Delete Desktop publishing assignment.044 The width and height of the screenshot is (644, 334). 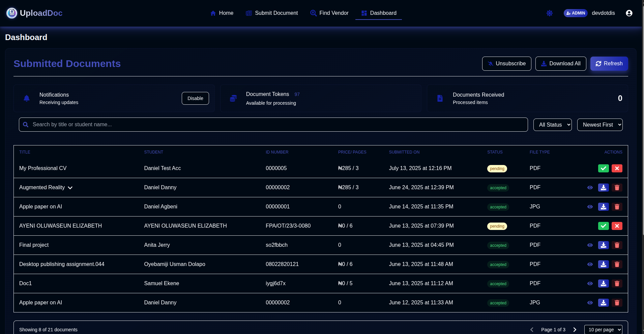click(617, 264)
